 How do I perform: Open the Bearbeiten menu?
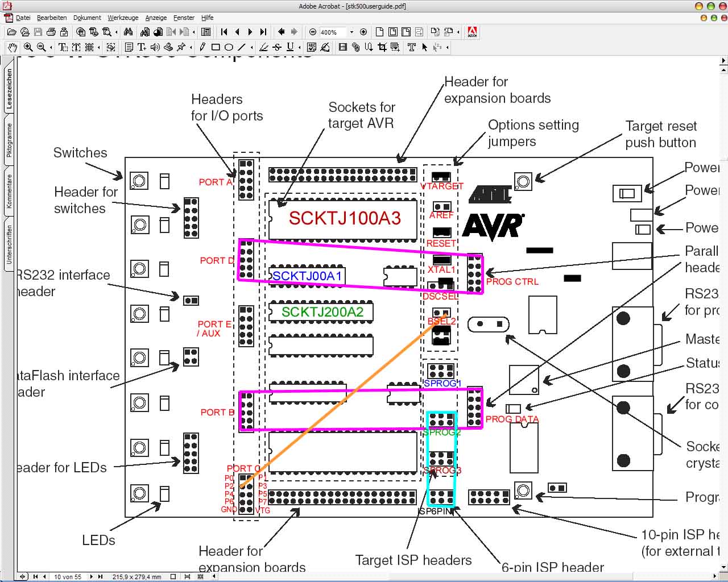(x=52, y=18)
